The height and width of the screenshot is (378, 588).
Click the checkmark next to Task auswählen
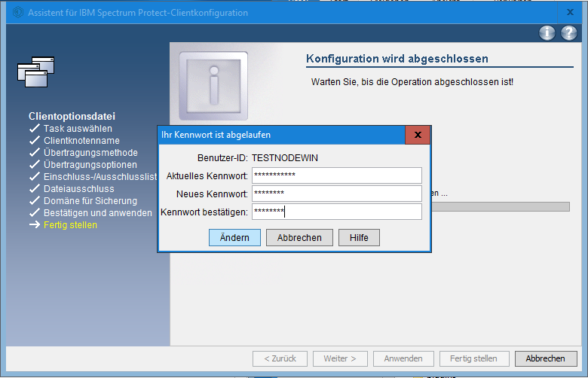point(34,129)
